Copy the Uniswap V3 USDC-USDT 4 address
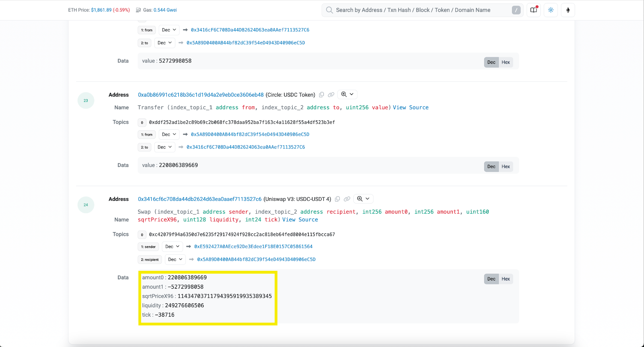644x347 pixels. 338,199
